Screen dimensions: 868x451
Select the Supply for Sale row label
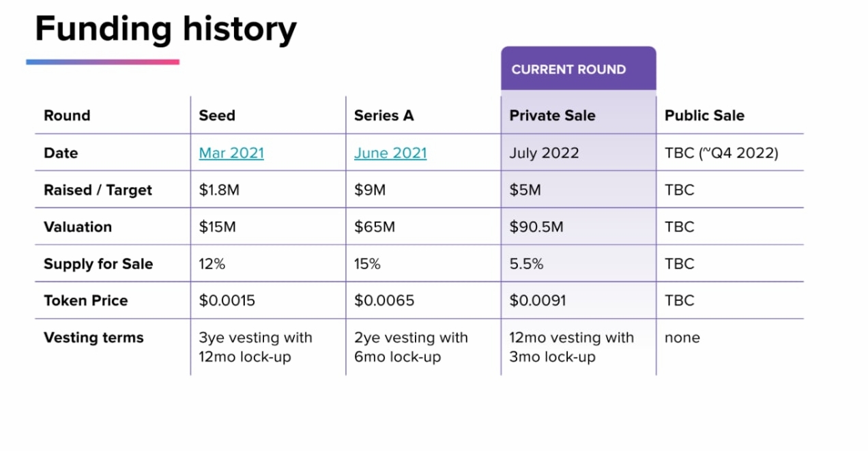[x=98, y=264]
